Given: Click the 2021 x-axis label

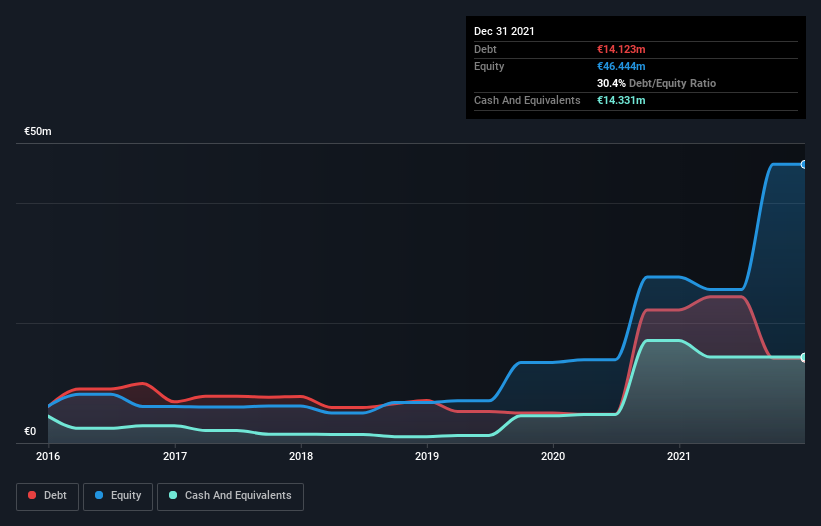Looking at the screenshot, I should [x=679, y=456].
